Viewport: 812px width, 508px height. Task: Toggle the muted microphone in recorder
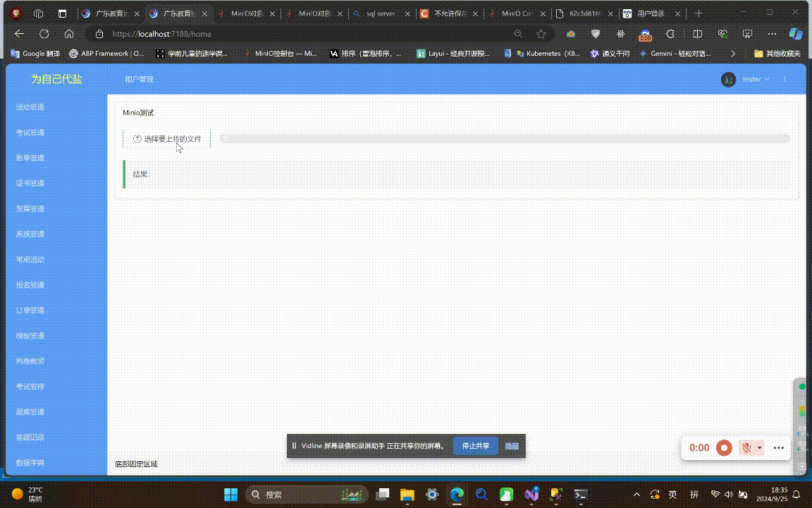(746, 448)
